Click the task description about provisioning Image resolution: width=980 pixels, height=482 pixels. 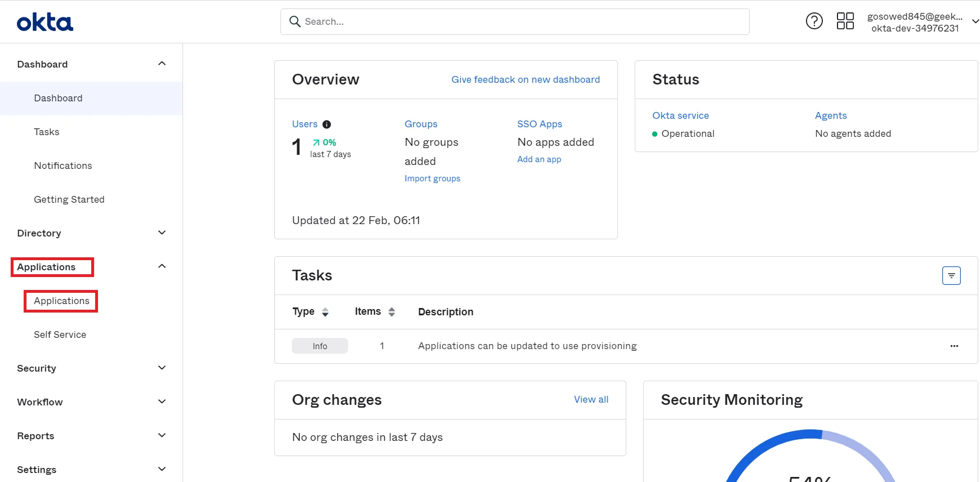pyautogui.click(x=527, y=346)
